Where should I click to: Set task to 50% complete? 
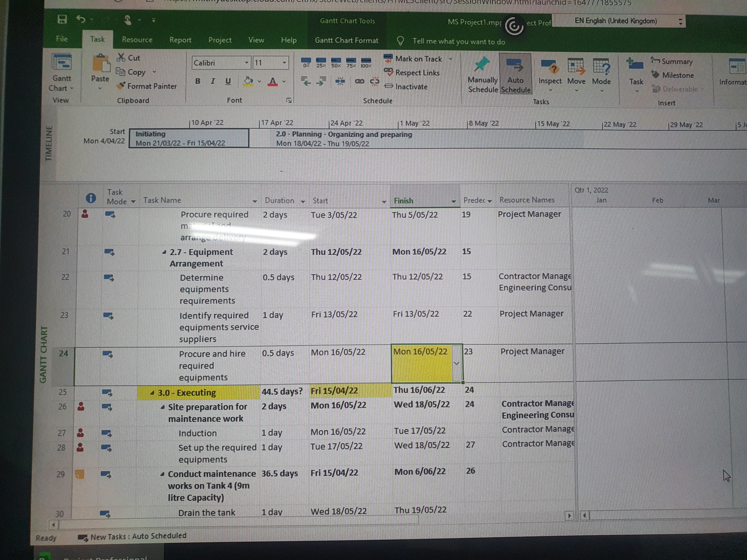pyautogui.click(x=336, y=63)
